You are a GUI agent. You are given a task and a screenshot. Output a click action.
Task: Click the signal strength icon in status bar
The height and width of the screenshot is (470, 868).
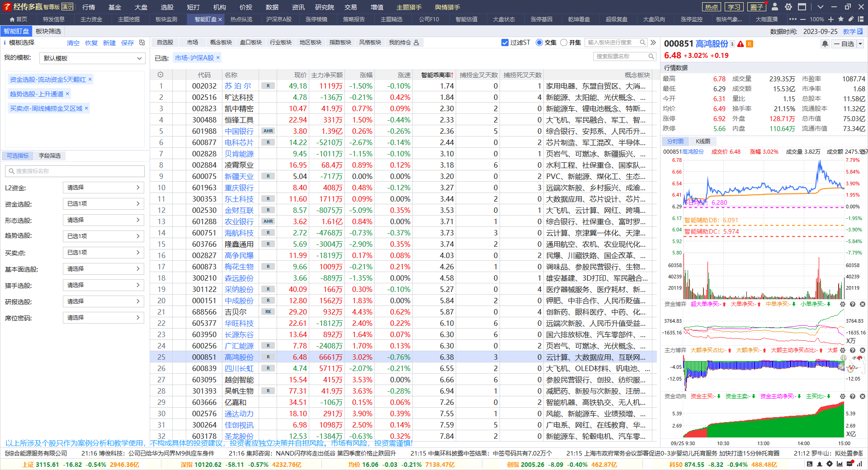click(x=859, y=464)
